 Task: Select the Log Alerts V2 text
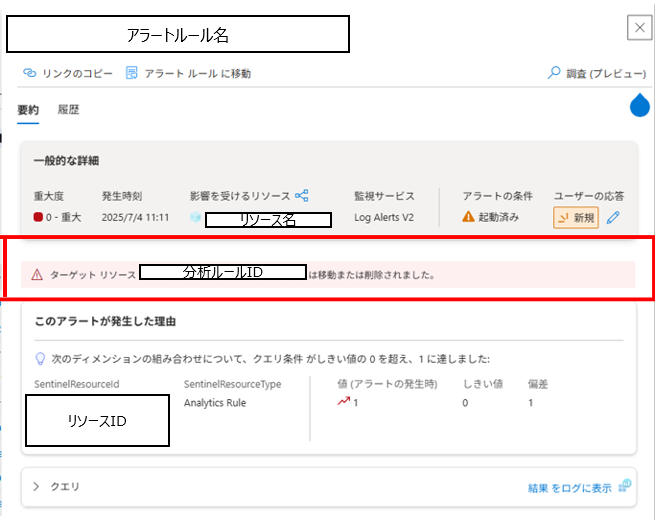point(384,218)
